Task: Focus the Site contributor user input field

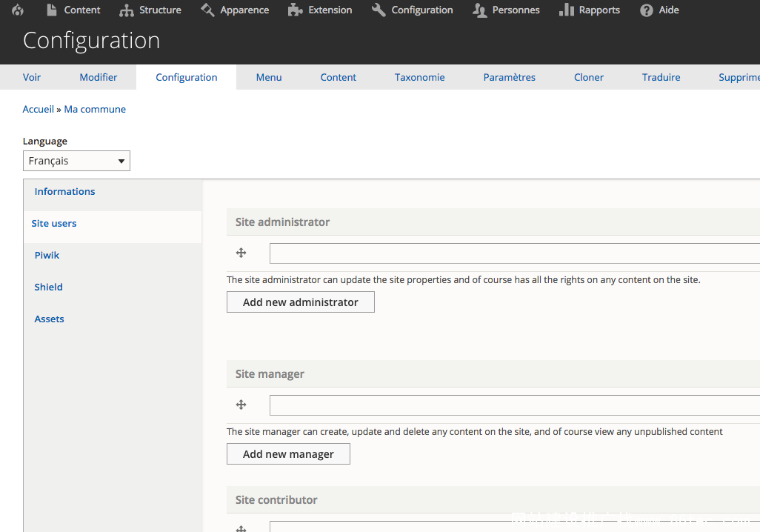Action: click(x=515, y=527)
